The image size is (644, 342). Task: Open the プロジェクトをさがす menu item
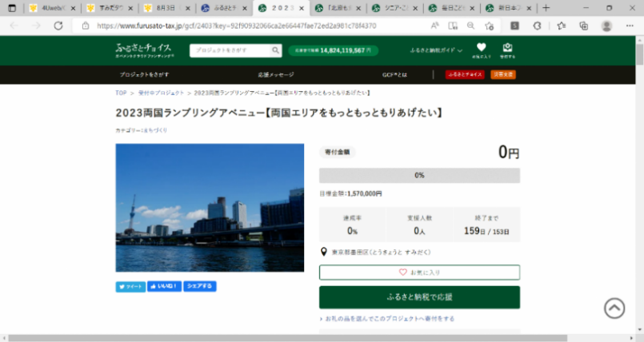coord(144,74)
